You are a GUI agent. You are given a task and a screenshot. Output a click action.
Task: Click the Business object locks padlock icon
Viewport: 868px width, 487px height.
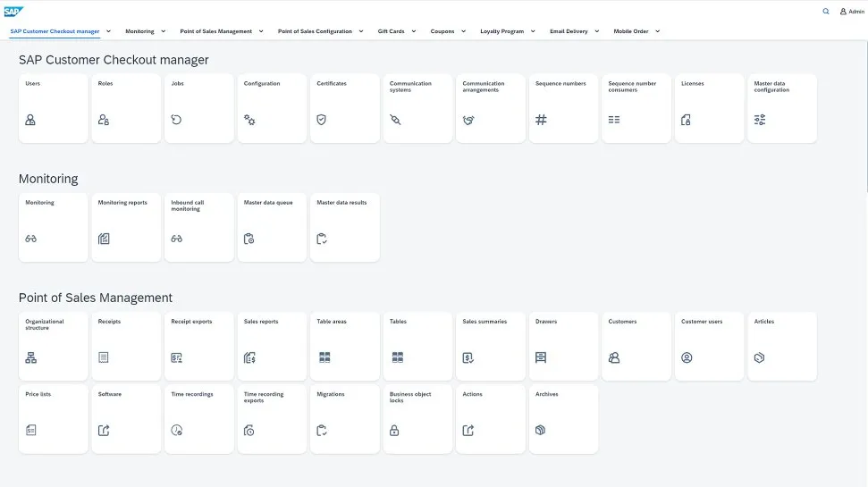394,430
